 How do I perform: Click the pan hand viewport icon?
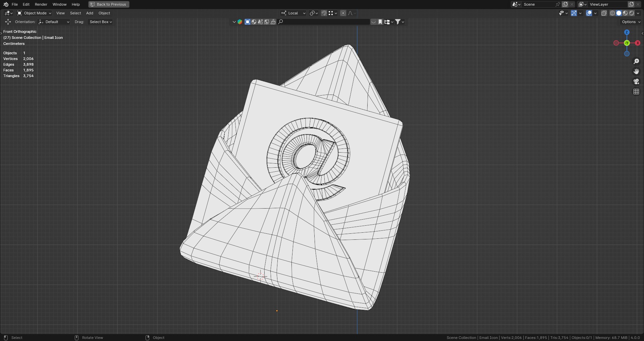coord(636,71)
